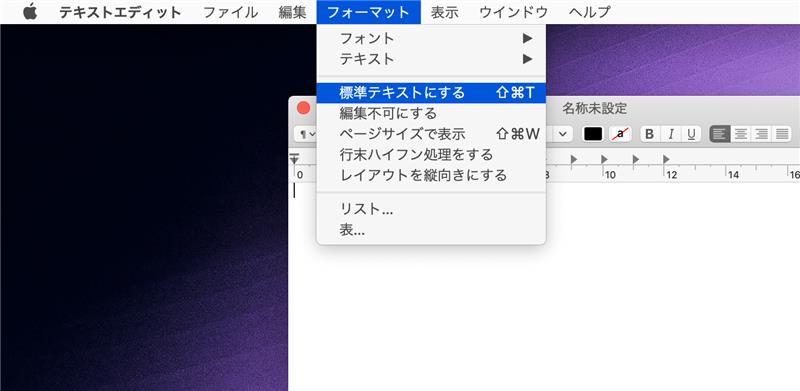Open the リスト... dialog
Screen dimensions: 800x391
(431, 209)
